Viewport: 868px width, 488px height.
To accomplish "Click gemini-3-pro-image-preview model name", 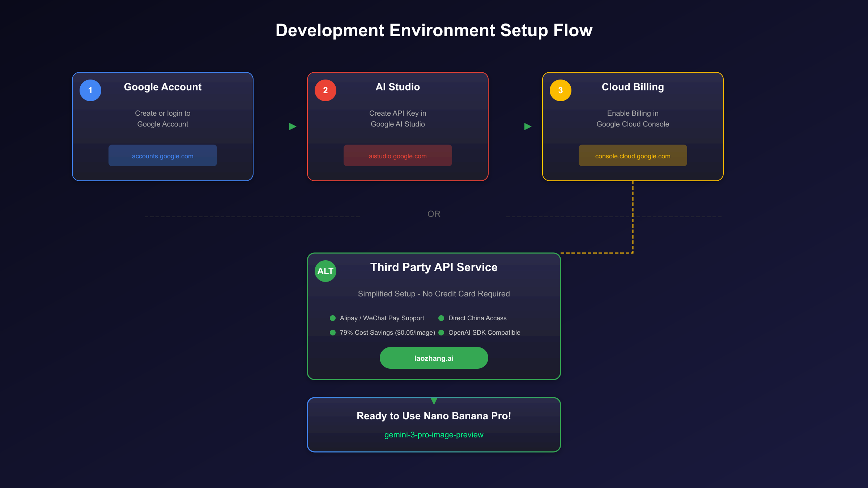I will [x=434, y=435].
